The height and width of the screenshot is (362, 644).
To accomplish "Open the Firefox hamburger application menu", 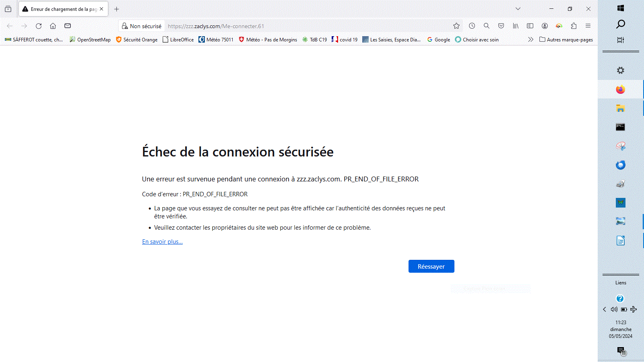I will pos(588,26).
